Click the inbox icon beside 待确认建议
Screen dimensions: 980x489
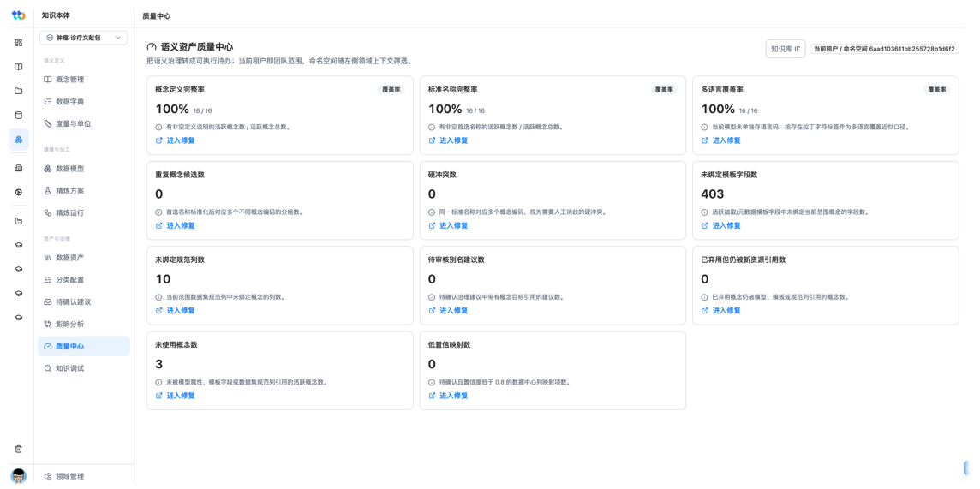[x=47, y=301]
